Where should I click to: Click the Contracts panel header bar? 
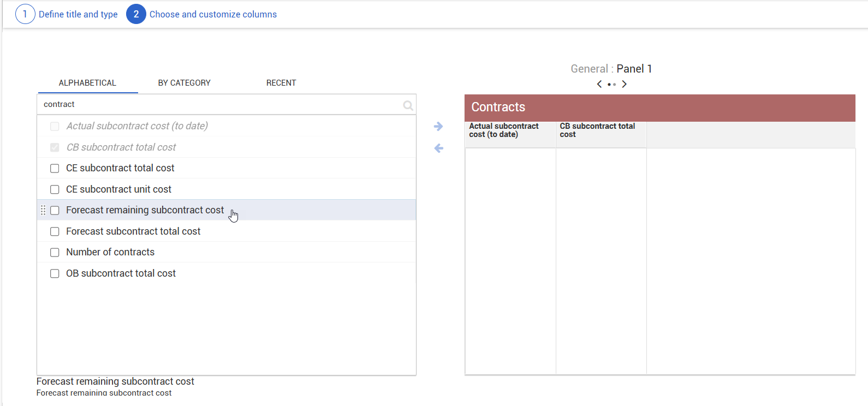659,108
